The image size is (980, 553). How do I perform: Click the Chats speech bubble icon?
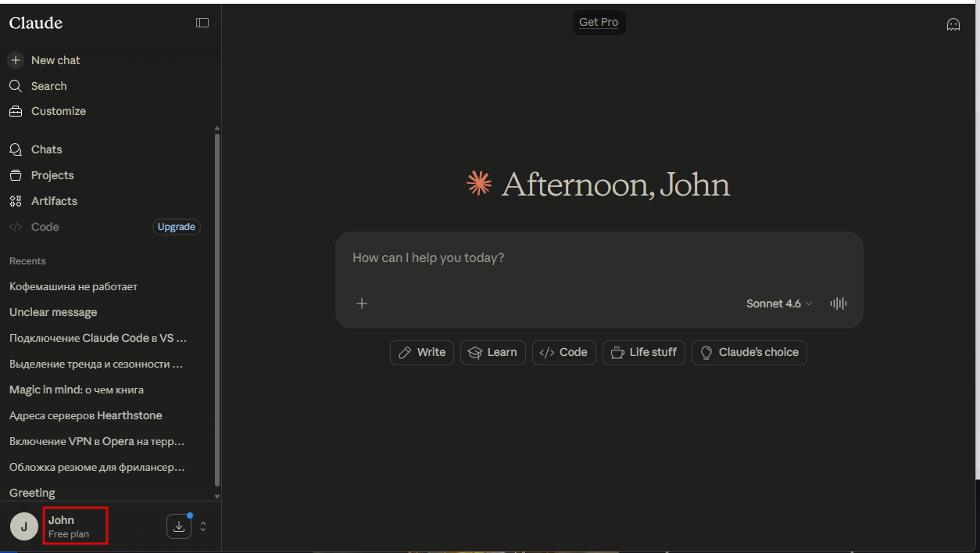click(16, 149)
